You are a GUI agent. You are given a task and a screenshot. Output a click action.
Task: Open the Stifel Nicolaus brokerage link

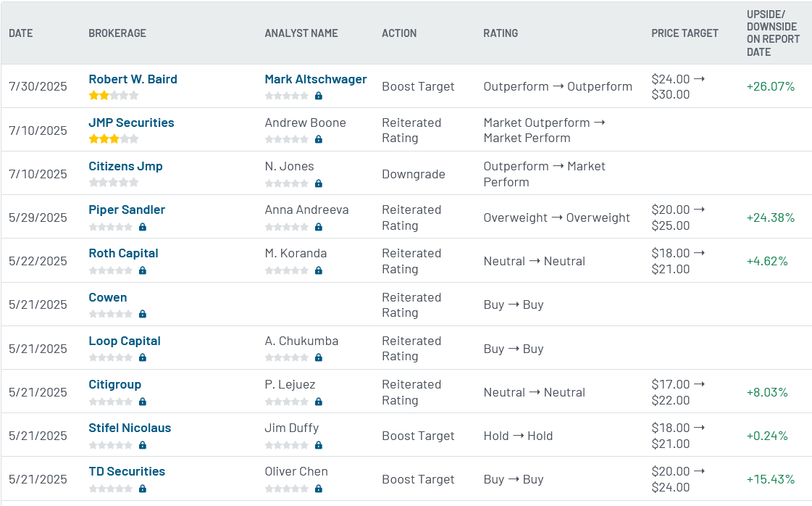click(130, 428)
